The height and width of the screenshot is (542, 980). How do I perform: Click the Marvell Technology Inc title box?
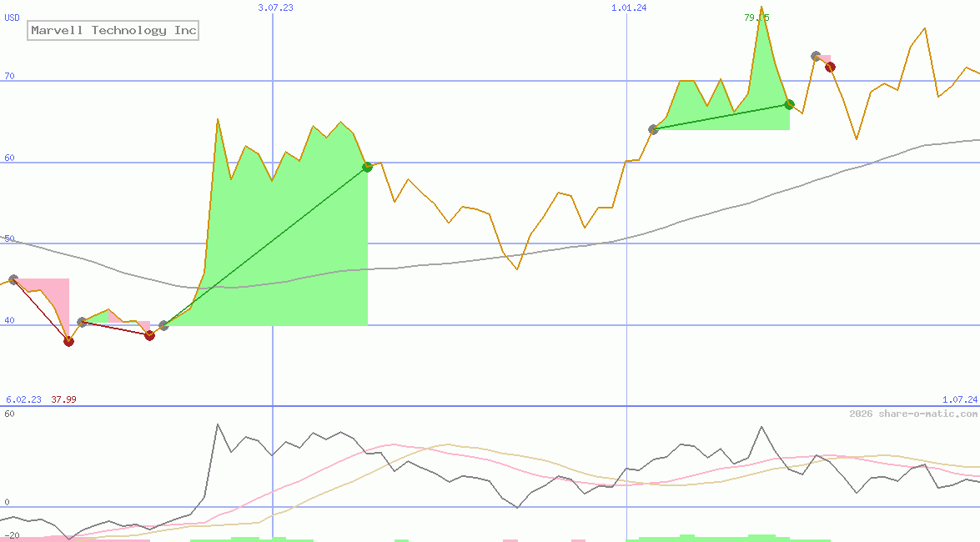[113, 31]
